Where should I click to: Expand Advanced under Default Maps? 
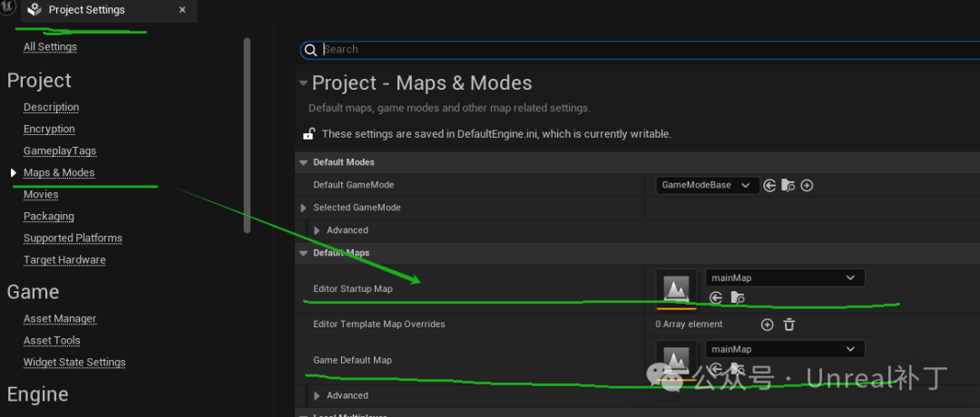(317, 396)
